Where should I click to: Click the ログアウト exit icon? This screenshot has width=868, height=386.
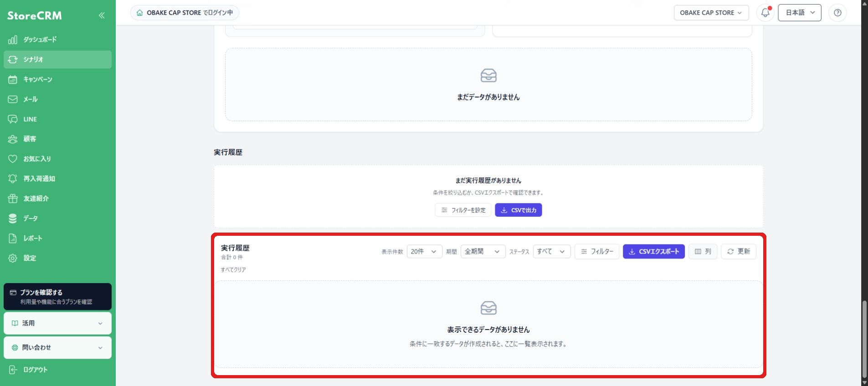tap(13, 370)
